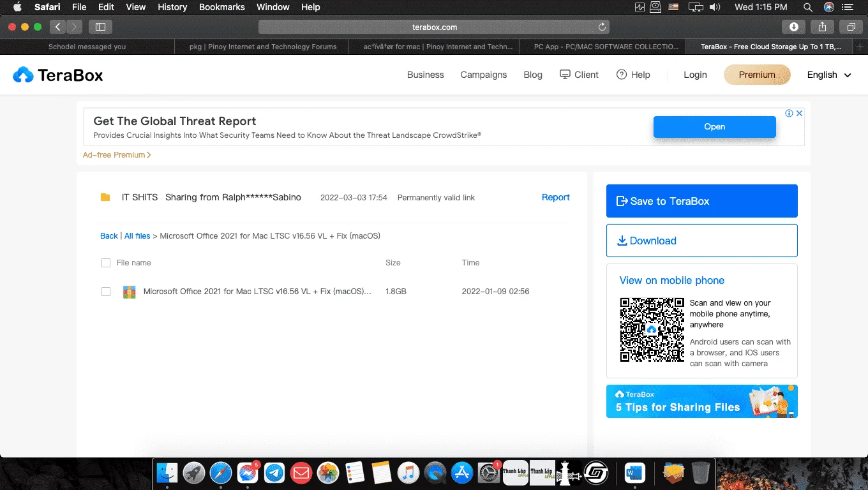
Task: Switch to 'pkg | Pinoy Internet' tab
Action: [x=262, y=47]
